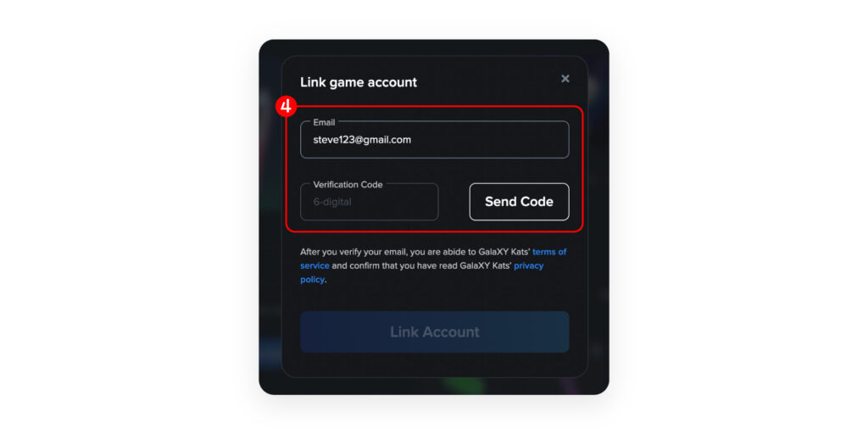This screenshot has height=434, width=868.
Task: Click the X icon beside dialog title
Action: click(x=565, y=79)
